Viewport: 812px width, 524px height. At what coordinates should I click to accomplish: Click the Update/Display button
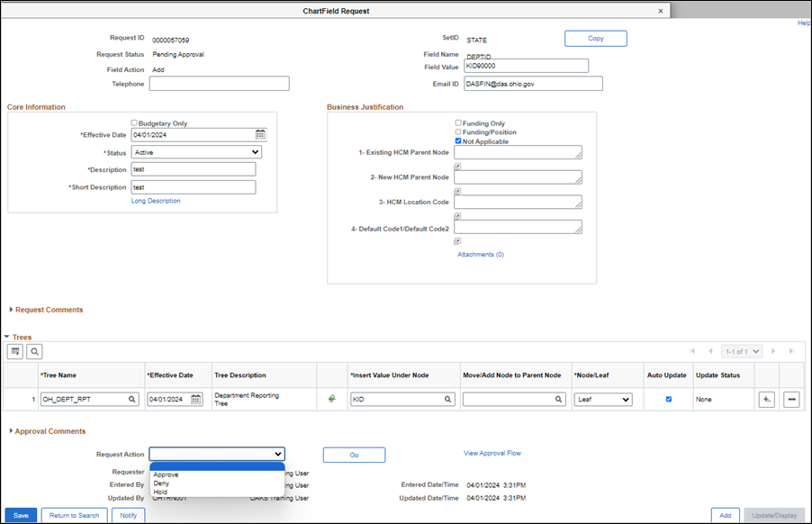tap(774, 516)
